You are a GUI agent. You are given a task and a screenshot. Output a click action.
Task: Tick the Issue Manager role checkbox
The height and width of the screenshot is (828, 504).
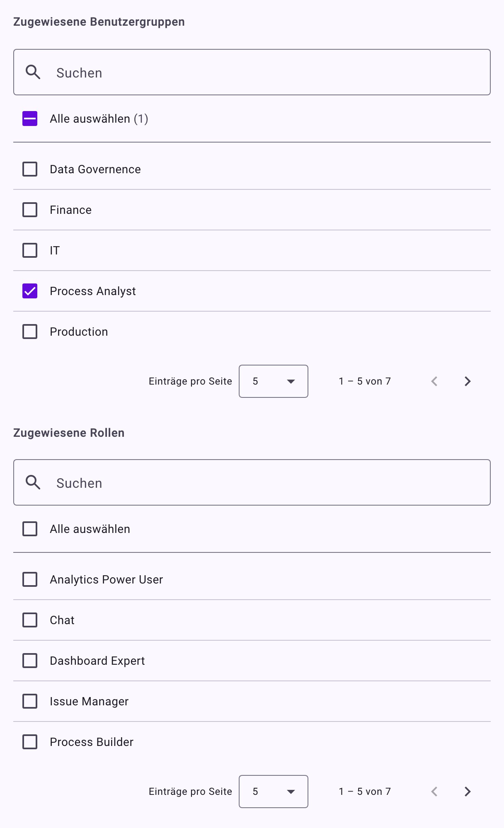coord(30,701)
